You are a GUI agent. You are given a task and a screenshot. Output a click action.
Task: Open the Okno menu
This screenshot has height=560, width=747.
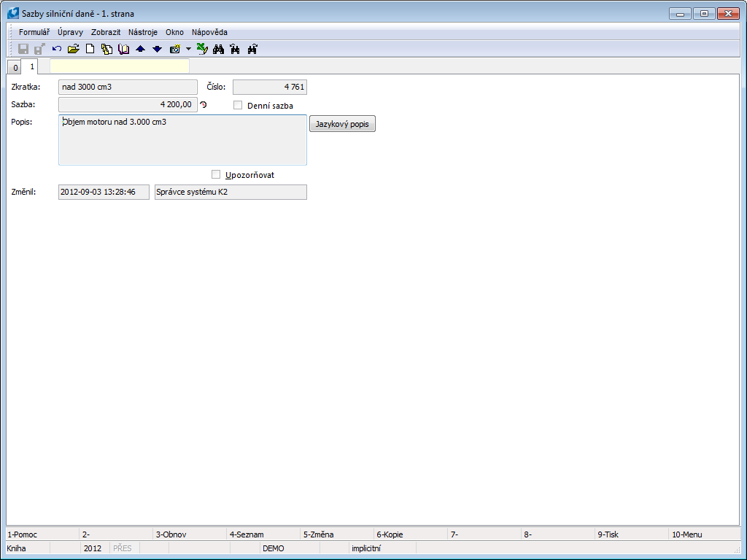coord(175,32)
